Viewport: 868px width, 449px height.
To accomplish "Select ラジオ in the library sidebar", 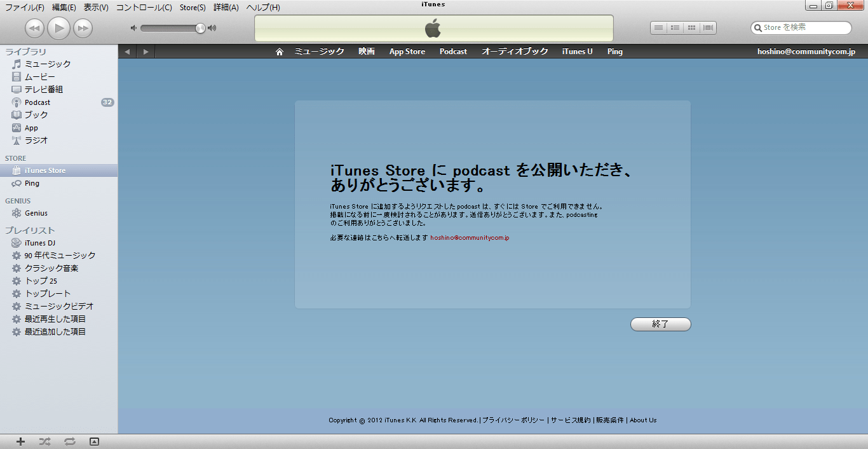I will [x=58, y=141].
